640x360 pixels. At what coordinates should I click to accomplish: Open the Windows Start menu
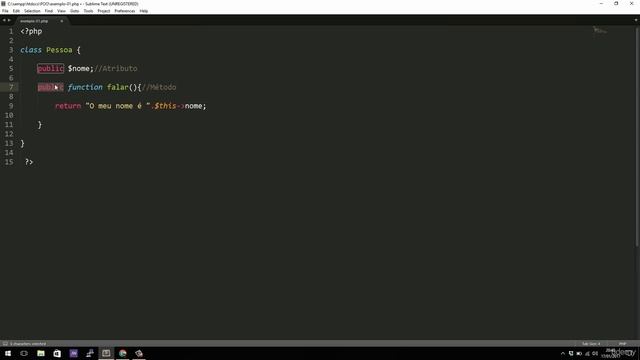point(8,353)
